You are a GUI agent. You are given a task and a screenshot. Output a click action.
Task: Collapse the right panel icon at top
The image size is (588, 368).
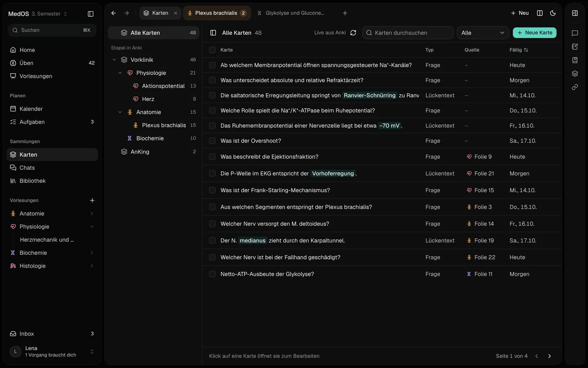(575, 13)
